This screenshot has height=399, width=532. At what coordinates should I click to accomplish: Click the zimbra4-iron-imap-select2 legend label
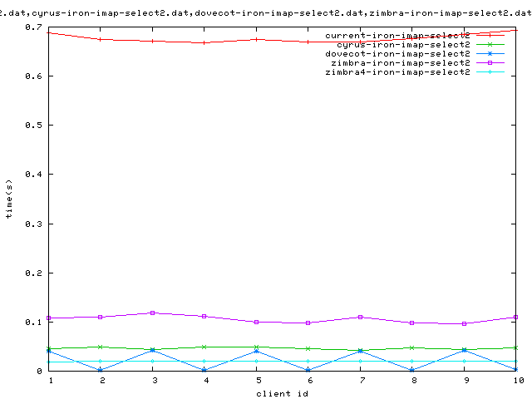tap(397, 72)
